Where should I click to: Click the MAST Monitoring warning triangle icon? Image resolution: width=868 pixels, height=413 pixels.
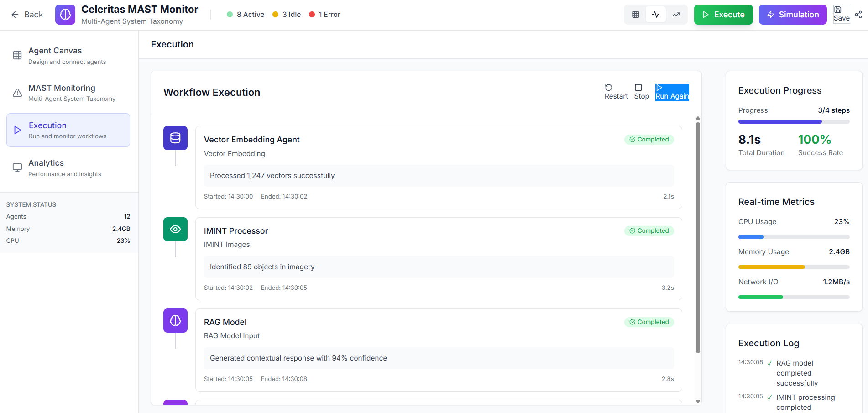[x=17, y=93]
